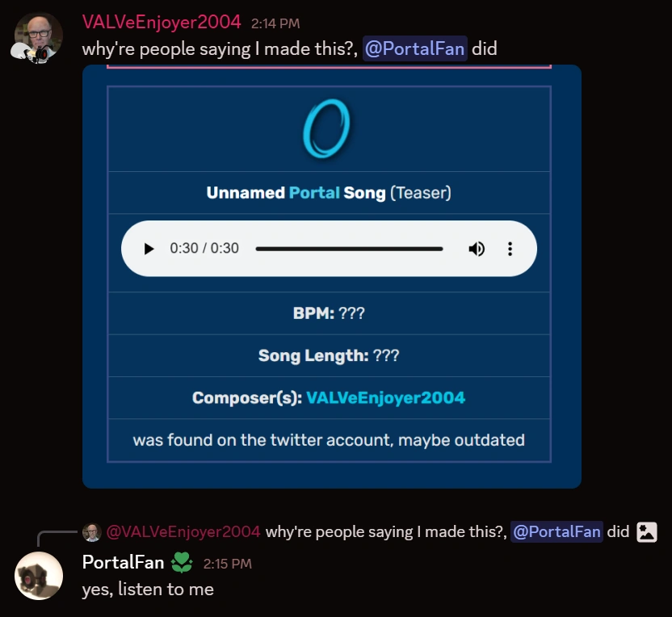Click the VALVeEnjoyer2004 username at the top
672x617 pixels.
(162, 23)
